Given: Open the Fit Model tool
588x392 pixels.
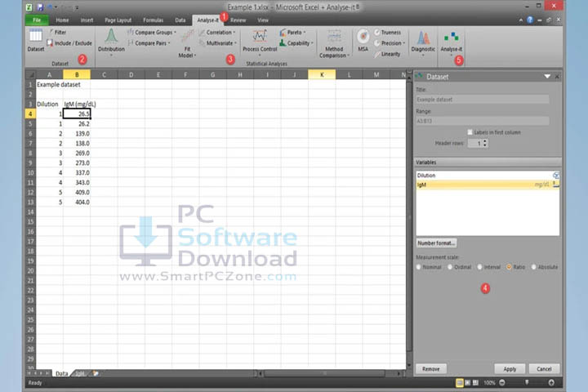Looking at the screenshot, I should [x=187, y=43].
